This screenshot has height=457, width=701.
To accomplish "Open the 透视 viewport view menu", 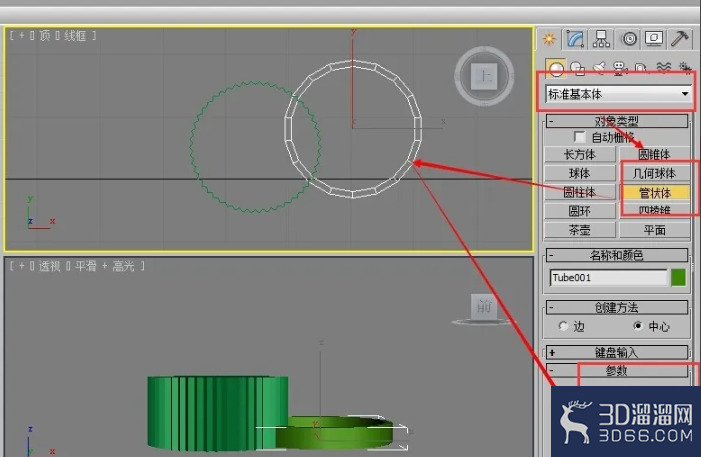I will coord(49,267).
